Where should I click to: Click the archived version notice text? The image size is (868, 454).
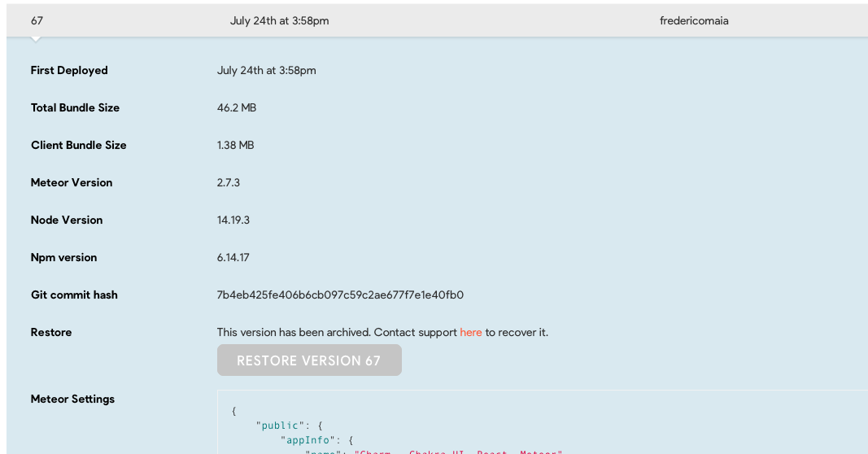pos(382,332)
